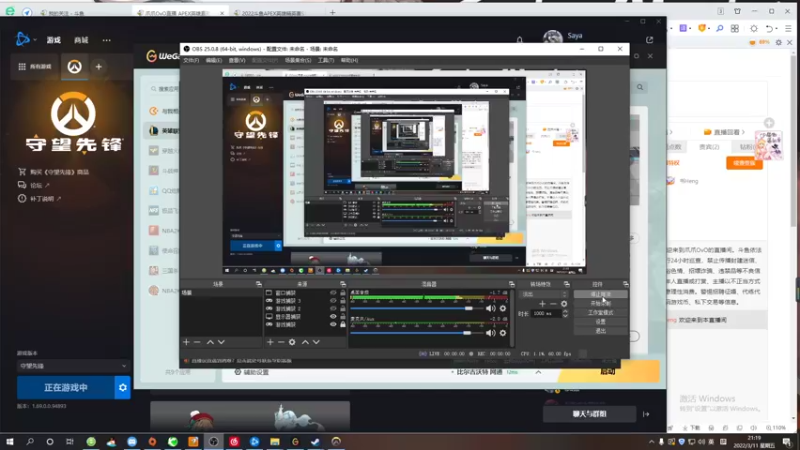
Task: Adjust the transition duration stepper arrows
Action: pyautogui.click(x=565, y=314)
